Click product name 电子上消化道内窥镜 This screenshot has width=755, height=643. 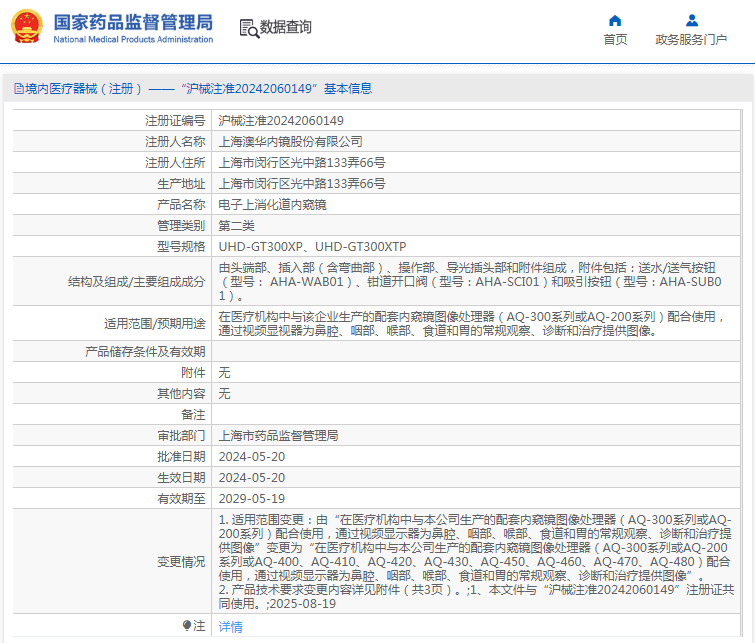[x=272, y=205]
